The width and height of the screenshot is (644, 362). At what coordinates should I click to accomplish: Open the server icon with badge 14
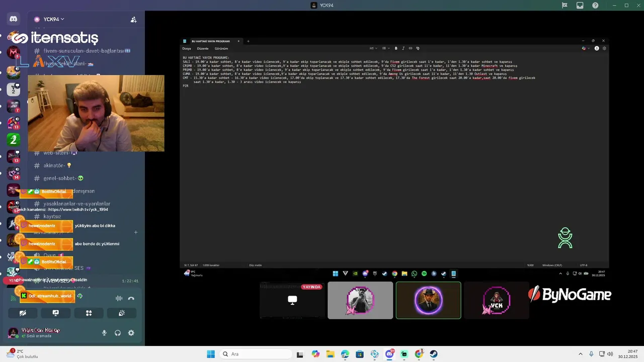pos(14,173)
